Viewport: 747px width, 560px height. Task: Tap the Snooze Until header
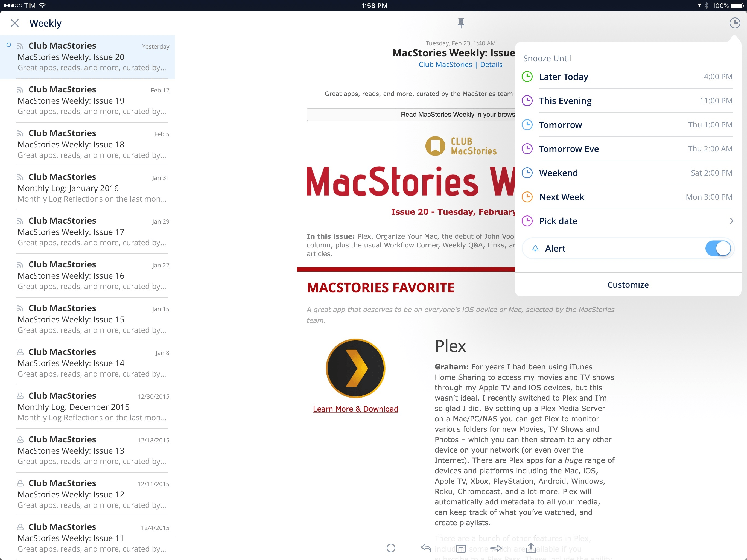547,59
